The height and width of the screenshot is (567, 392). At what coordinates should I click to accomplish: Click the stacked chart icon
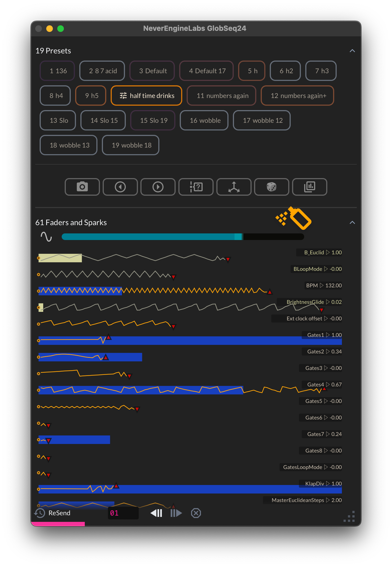(x=309, y=187)
